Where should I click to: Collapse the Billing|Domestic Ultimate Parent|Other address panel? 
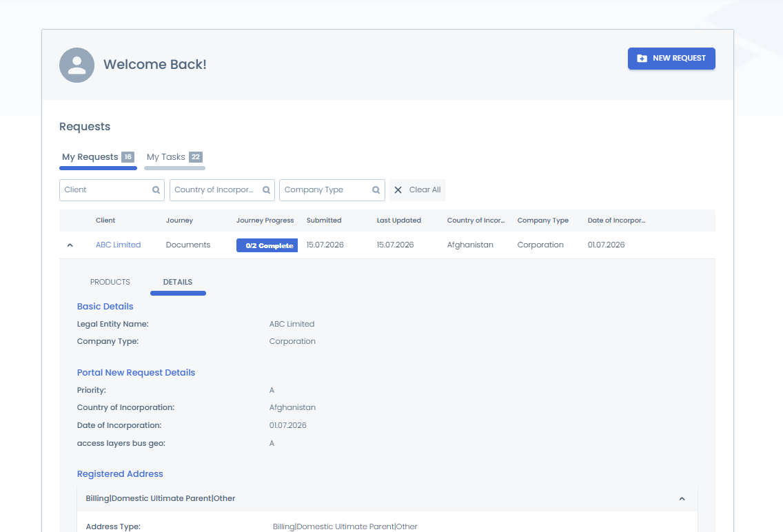(x=682, y=498)
